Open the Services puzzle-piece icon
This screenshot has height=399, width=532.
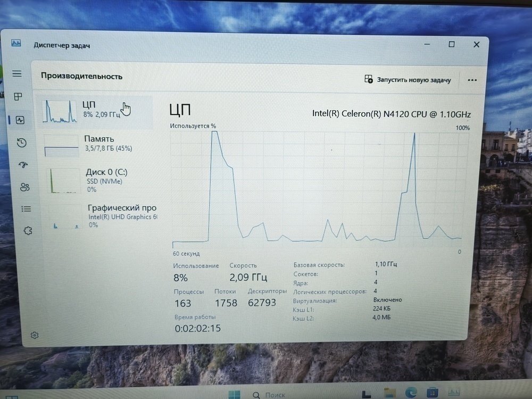pyautogui.click(x=28, y=231)
